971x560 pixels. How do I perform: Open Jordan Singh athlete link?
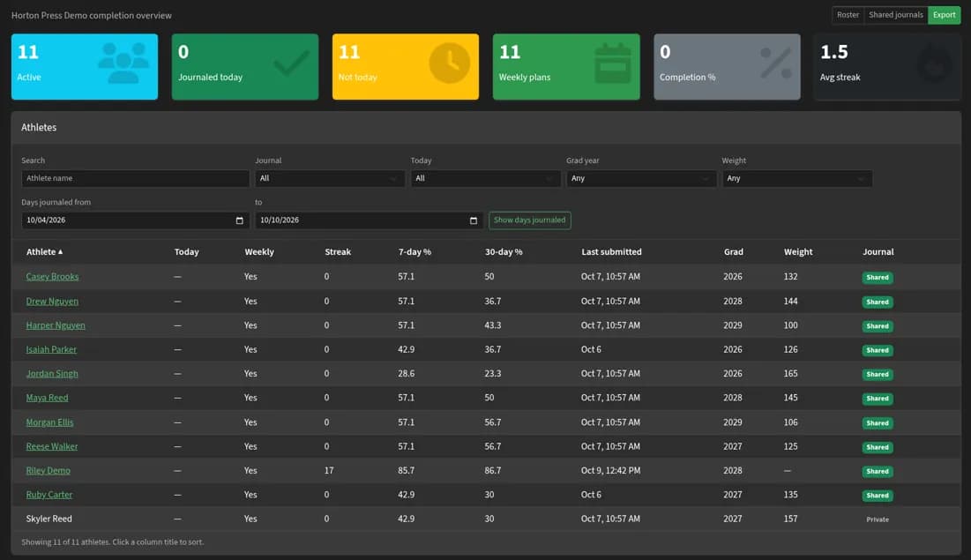pyautogui.click(x=52, y=374)
